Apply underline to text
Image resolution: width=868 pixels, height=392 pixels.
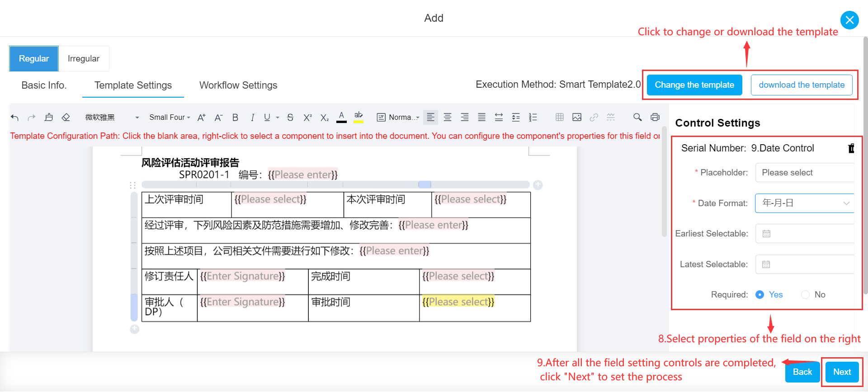pyautogui.click(x=267, y=118)
